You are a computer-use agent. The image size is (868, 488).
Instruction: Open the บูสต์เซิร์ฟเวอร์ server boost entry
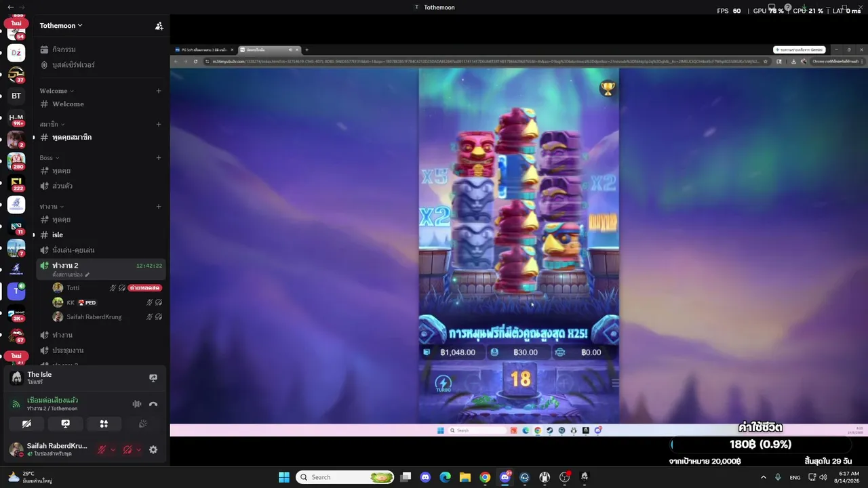click(x=73, y=65)
